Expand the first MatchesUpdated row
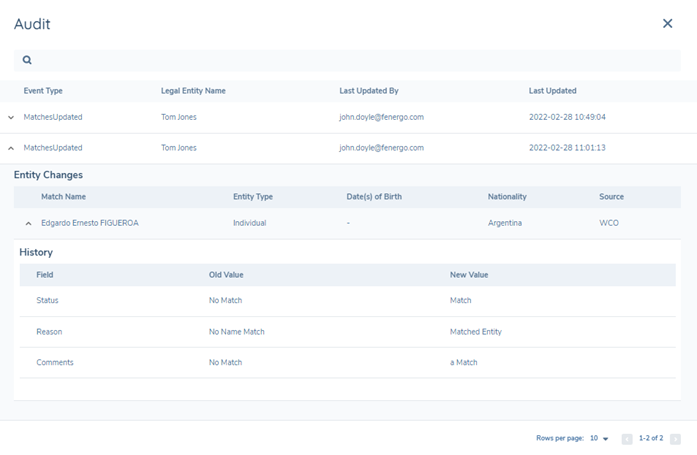The image size is (697, 455). click(11, 117)
